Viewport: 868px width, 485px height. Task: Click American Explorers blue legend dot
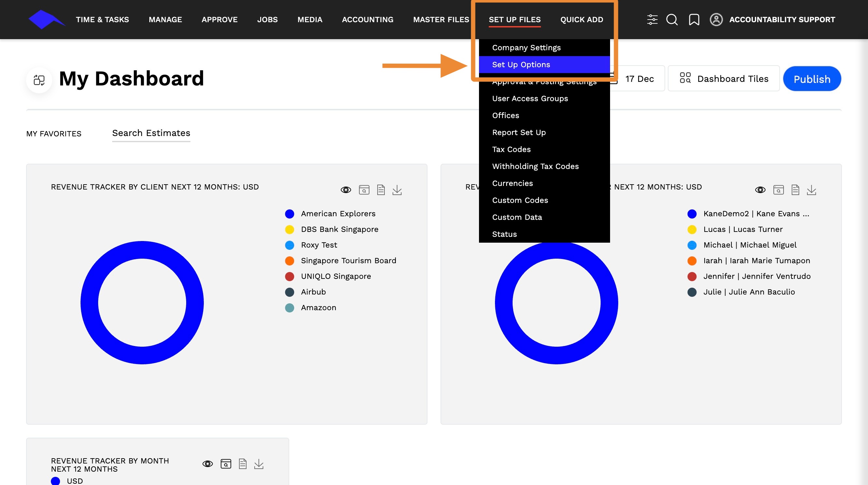(290, 214)
